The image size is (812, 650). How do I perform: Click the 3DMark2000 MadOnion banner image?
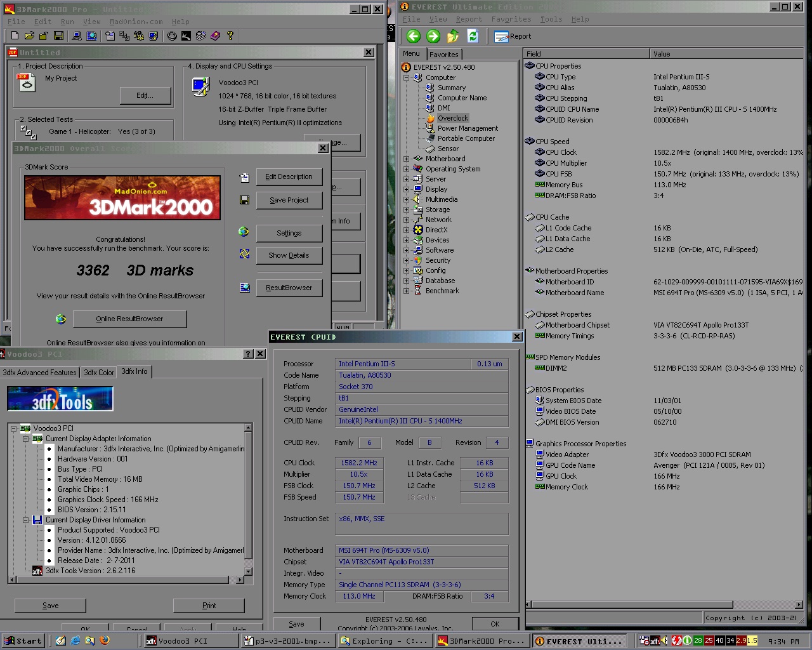click(122, 198)
